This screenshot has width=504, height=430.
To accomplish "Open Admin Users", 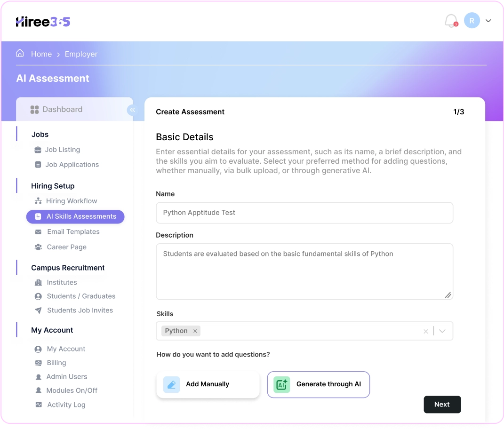I will click(x=66, y=377).
